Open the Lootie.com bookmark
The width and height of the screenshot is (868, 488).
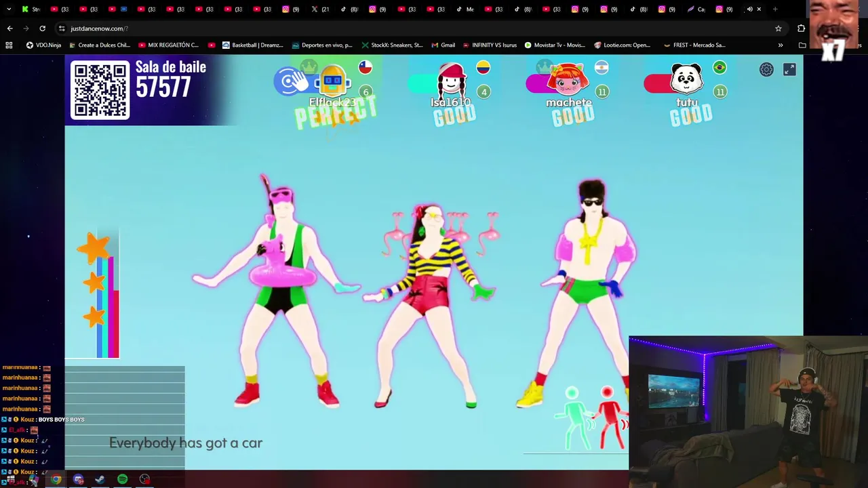click(623, 45)
